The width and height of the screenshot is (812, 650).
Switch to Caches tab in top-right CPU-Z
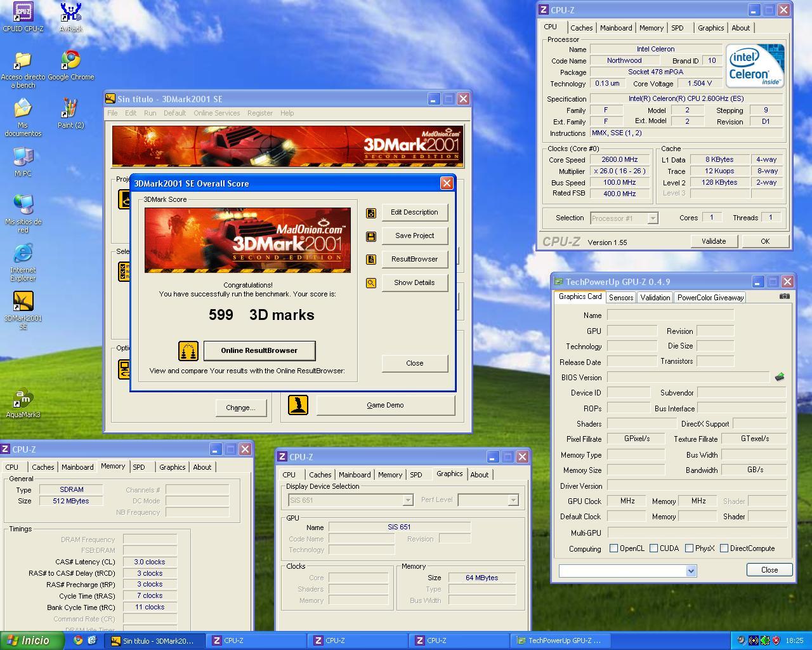point(581,28)
